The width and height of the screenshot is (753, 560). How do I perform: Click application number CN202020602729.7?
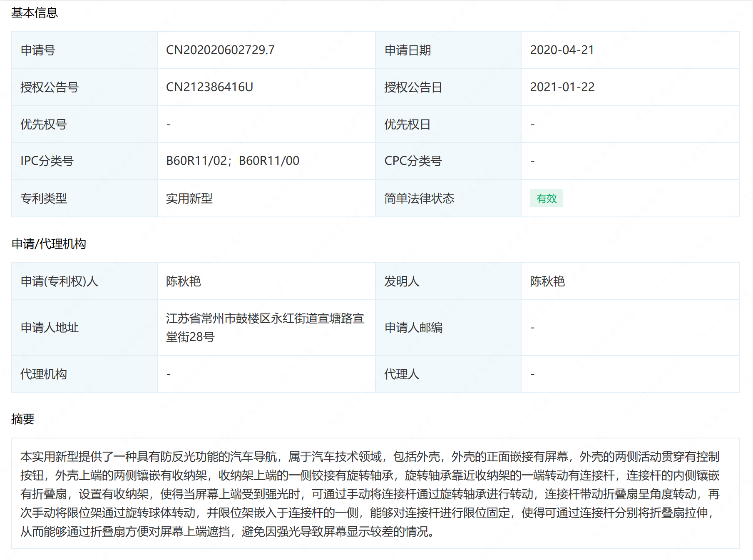click(220, 50)
